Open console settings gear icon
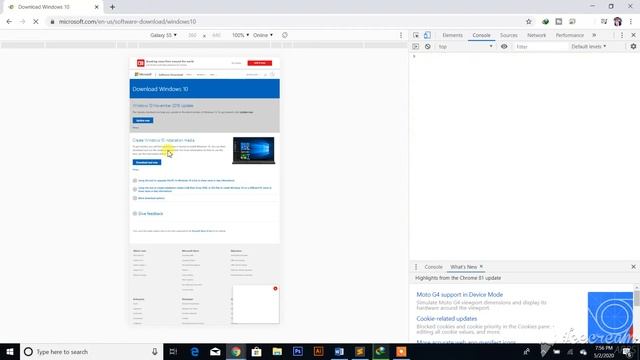Screen dimensions: 640x360 633,47
